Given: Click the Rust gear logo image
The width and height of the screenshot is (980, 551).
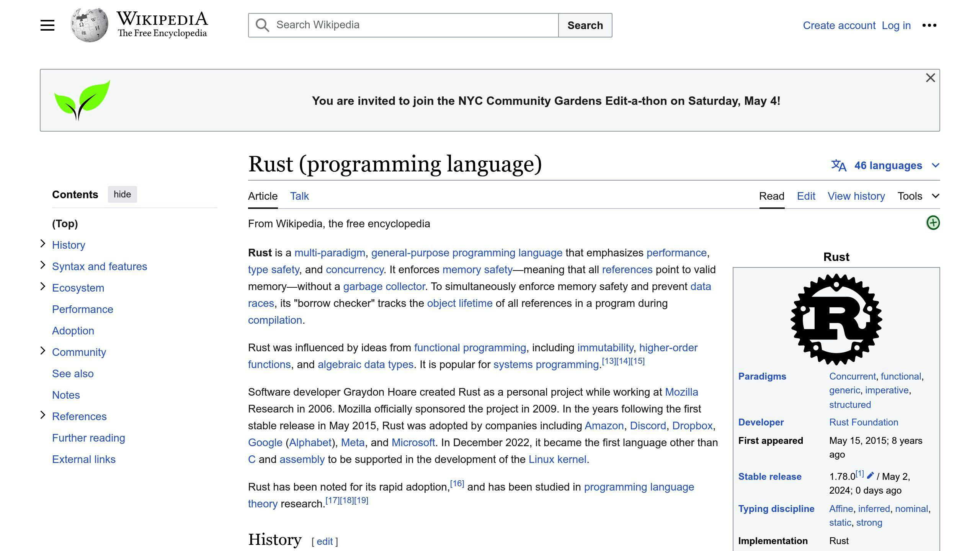Looking at the screenshot, I should 836,319.
